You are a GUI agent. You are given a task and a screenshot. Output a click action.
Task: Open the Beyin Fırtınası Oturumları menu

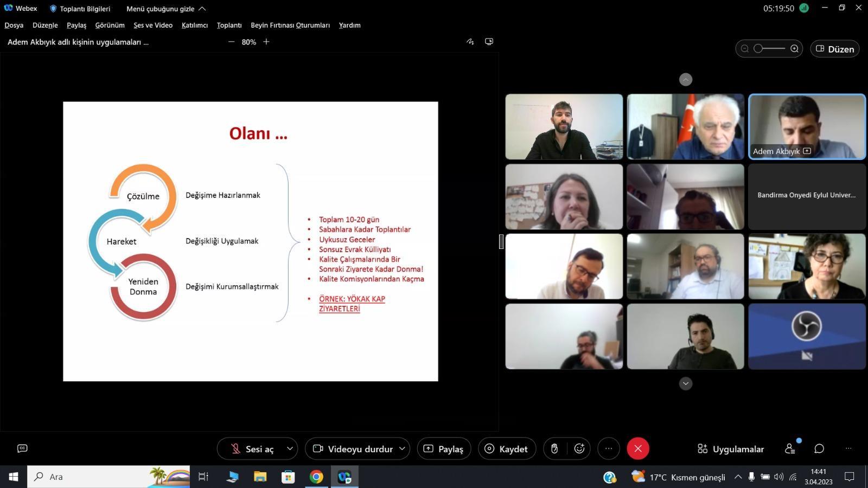[290, 25]
